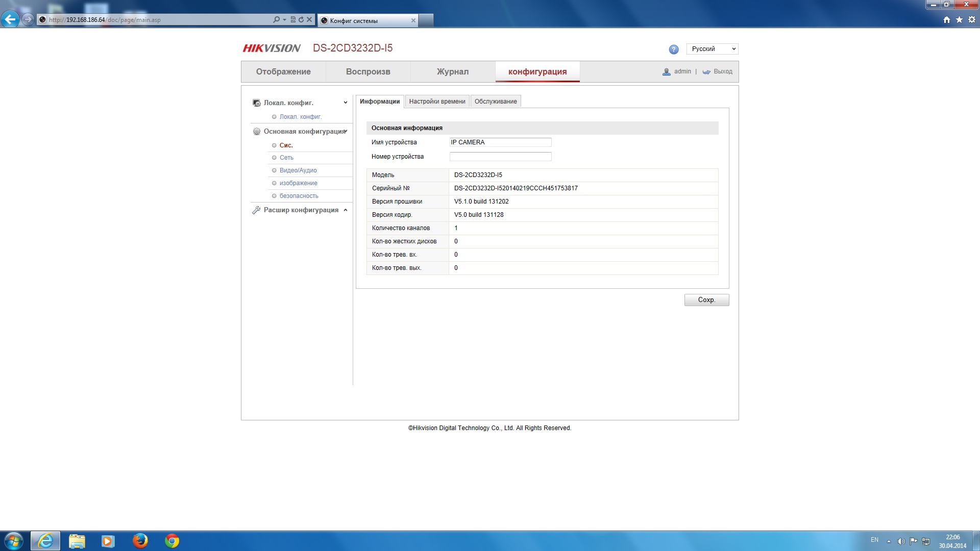The width and height of the screenshot is (980, 551).
Task: Click the Выход logout link
Action: 723,71
